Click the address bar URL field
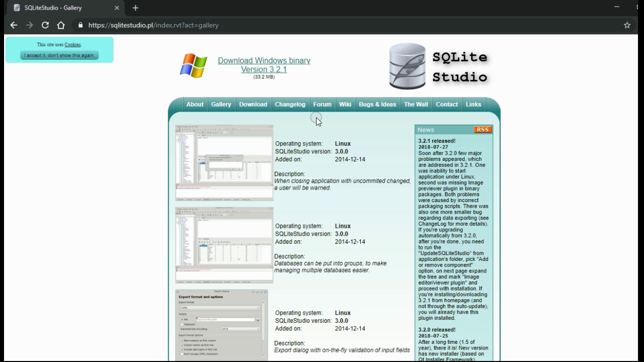Image resolution: width=644 pixels, height=362 pixels. [347, 25]
